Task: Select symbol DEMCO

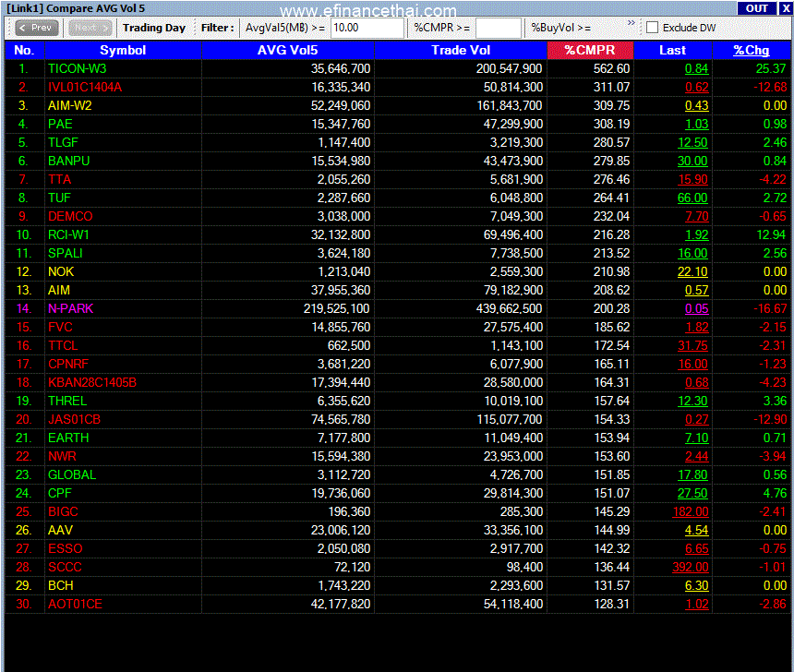Action: 70,216
